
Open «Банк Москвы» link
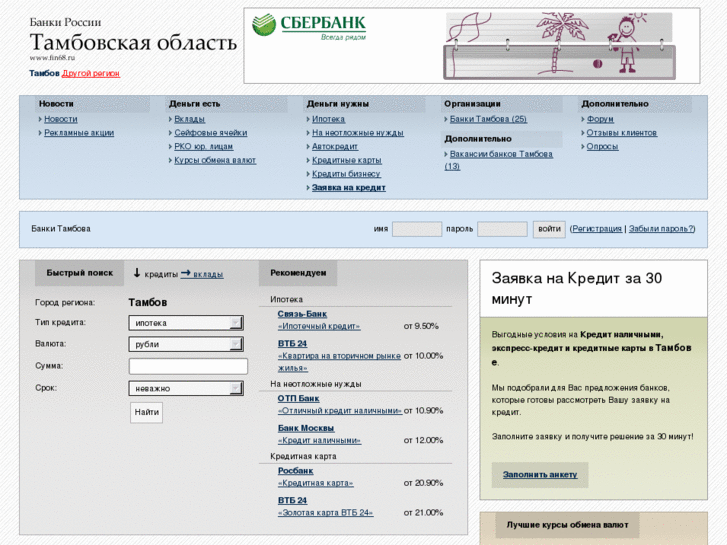[306, 428]
